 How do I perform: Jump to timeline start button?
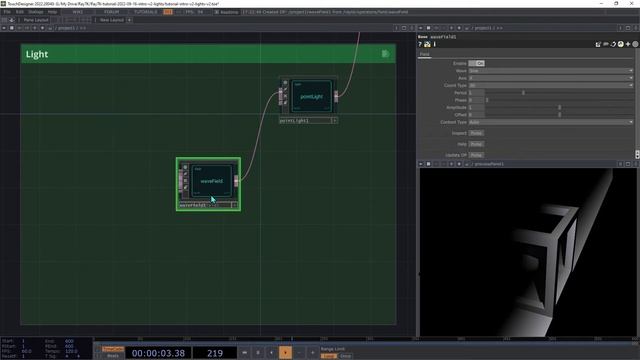pyautogui.click(x=244, y=353)
